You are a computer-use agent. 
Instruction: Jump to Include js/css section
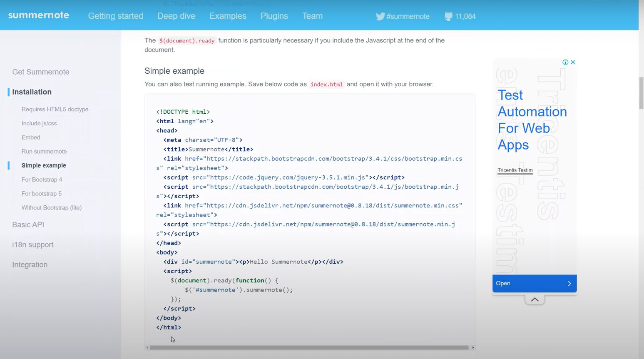click(x=39, y=123)
